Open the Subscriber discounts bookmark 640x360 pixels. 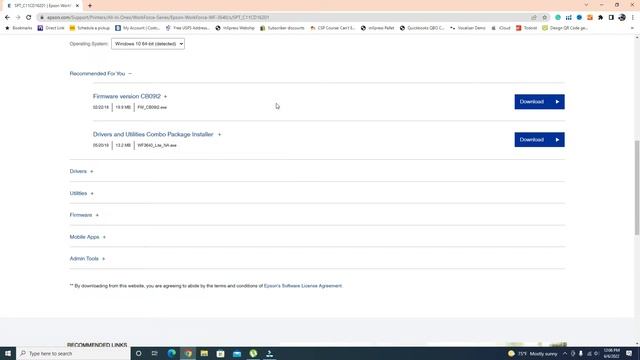click(x=282, y=28)
